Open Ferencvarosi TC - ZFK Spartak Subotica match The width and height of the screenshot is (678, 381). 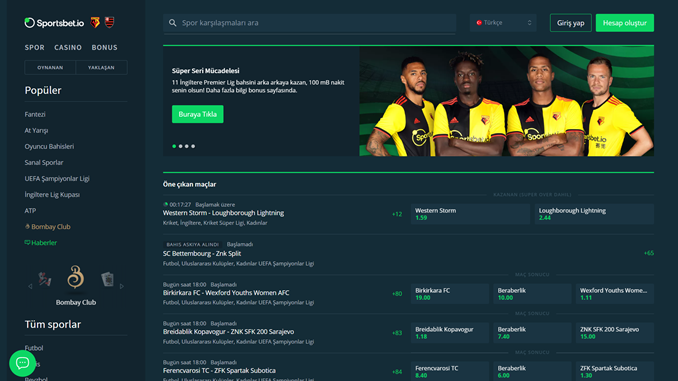point(219,371)
